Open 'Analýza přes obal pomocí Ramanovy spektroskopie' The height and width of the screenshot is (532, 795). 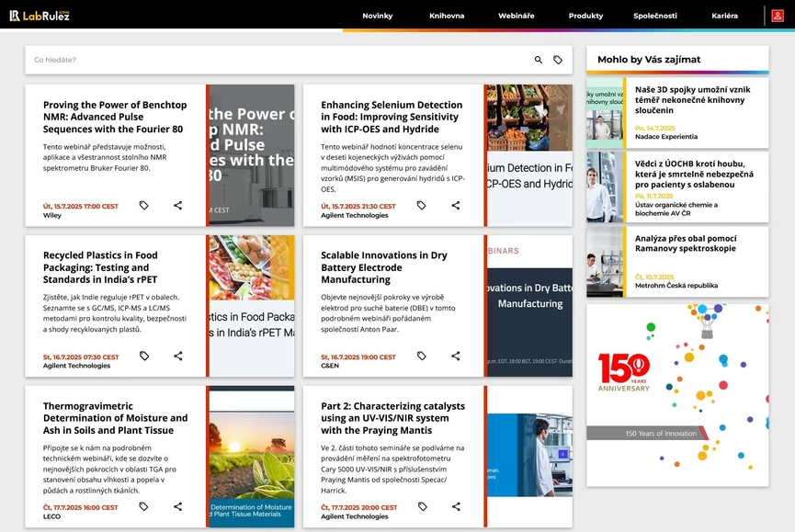point(686,243)
